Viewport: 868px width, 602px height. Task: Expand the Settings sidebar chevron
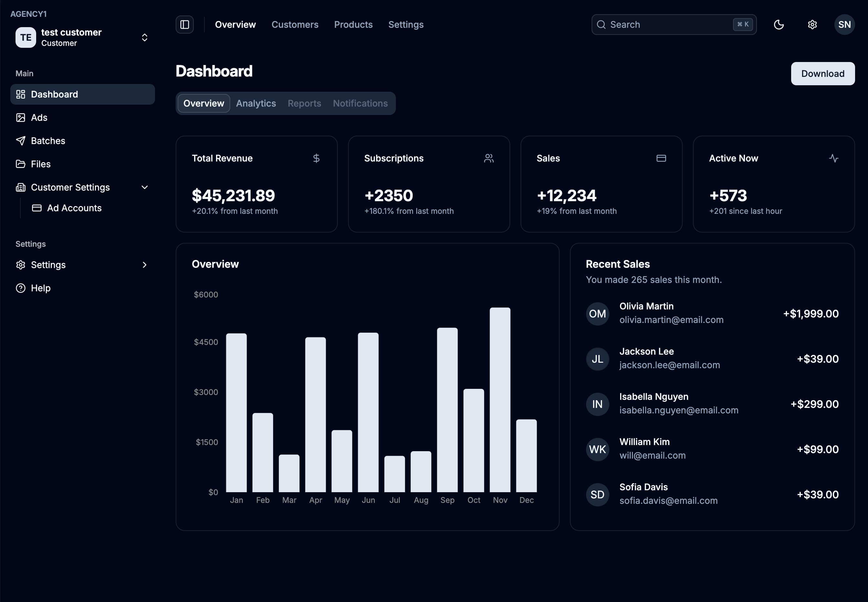(x=144, y=265)
